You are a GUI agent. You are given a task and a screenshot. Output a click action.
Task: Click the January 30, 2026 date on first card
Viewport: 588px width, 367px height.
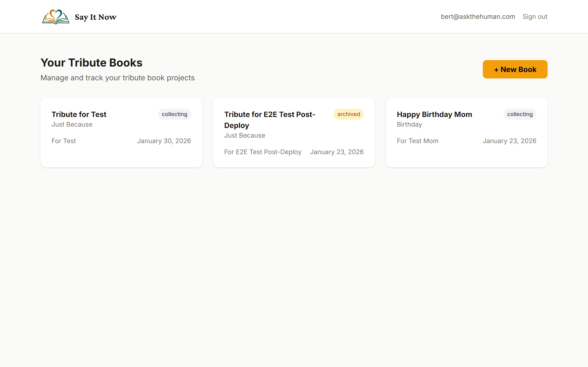coord(164,141)
